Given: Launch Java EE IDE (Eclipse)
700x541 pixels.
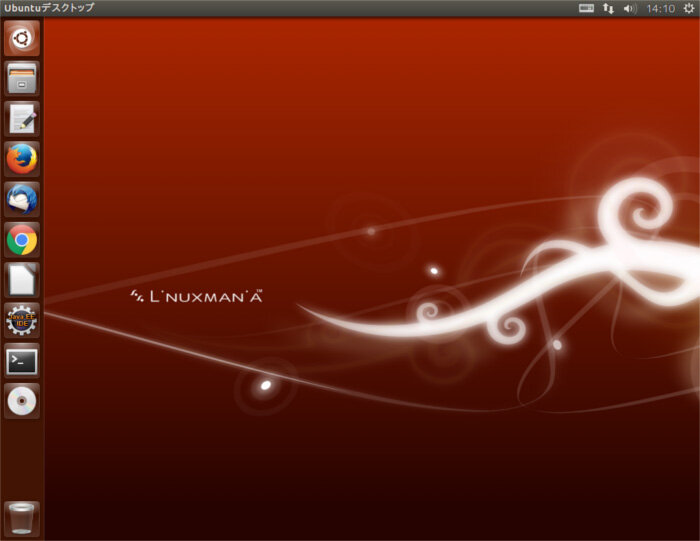Looking at the screenshot, I should (x=22, y=320).
